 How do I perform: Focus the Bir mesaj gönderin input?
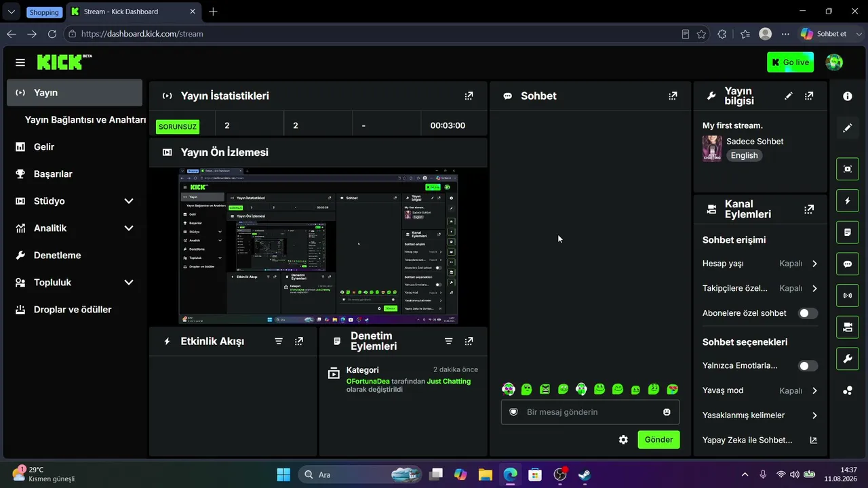pyautogui.click(x=590, y=412)
